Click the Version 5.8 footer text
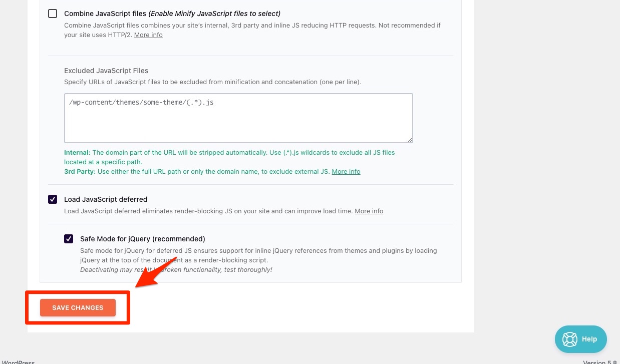The width and height of the screenshot is (620, 364). click(x=600, y=362)
